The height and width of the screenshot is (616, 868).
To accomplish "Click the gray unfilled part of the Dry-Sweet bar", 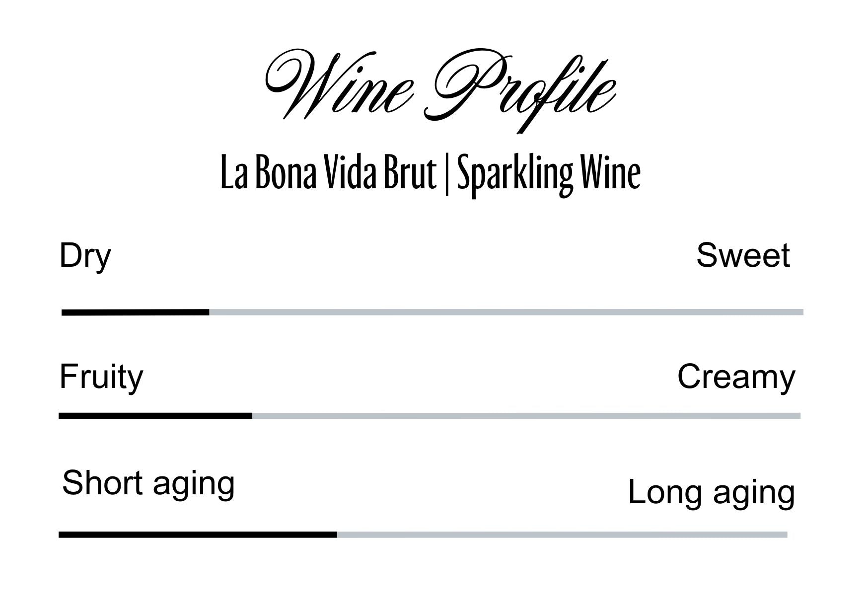I will [x=506, y=312].
